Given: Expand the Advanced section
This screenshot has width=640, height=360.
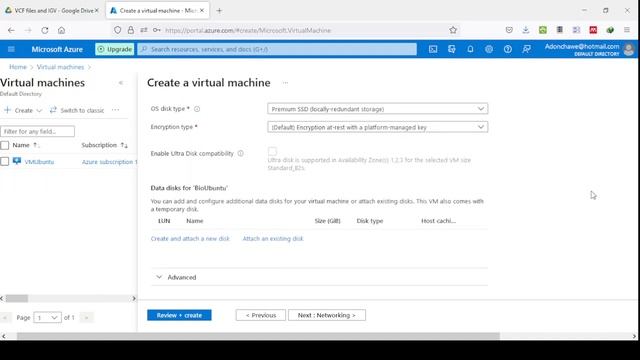Looking at the screenshot, I should [x=176, y=277].
